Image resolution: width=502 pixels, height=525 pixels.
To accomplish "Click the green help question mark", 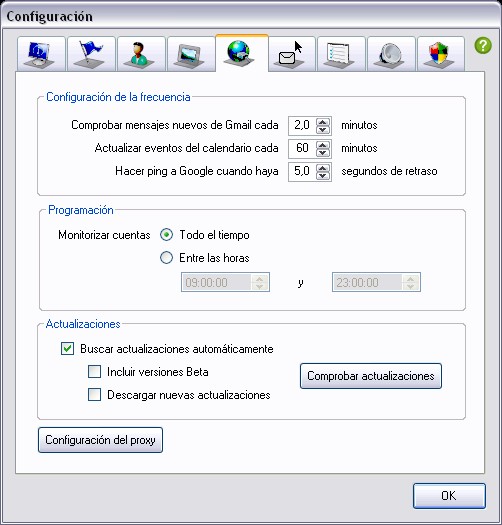I will pos(483,45).
